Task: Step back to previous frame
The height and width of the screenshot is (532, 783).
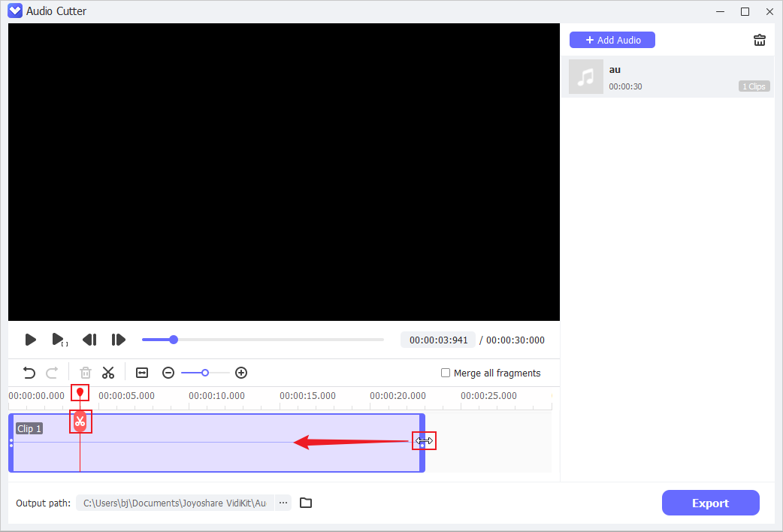Action: pyautogui.click(x=89, y=340)
